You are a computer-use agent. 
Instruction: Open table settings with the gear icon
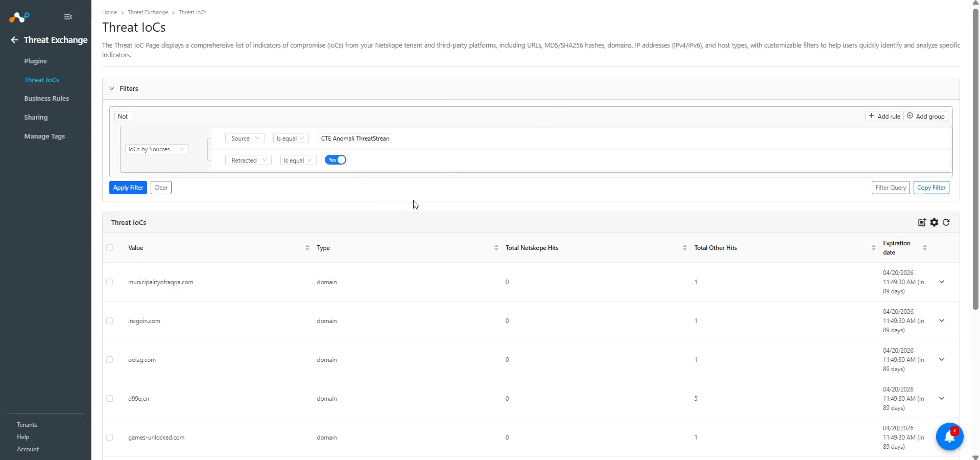click(934, 222)
